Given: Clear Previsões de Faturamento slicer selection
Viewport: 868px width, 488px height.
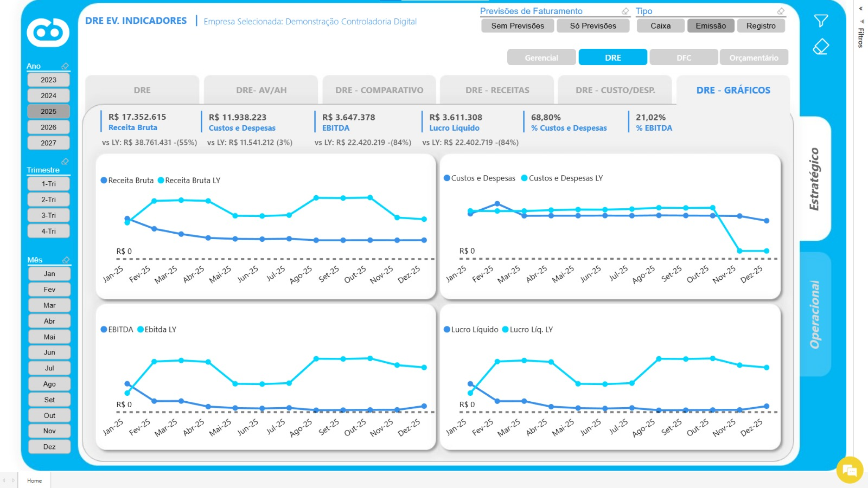Looking at the screenshot, I should pyautogui.click(x=625, y=11).
